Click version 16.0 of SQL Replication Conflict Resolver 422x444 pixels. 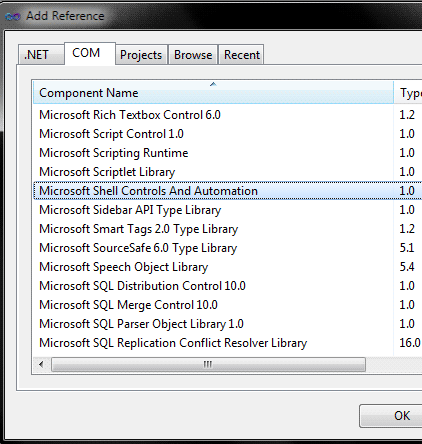click(x=410, y=343)
